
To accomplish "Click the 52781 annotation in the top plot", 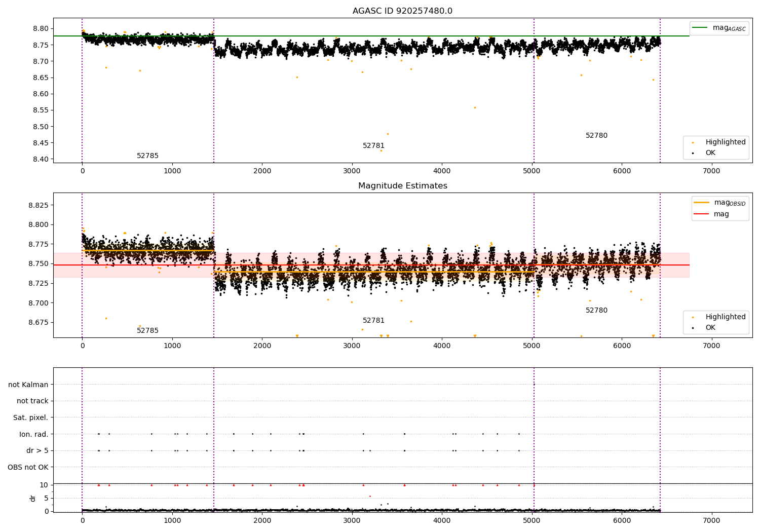I will (x=373, y=146).
